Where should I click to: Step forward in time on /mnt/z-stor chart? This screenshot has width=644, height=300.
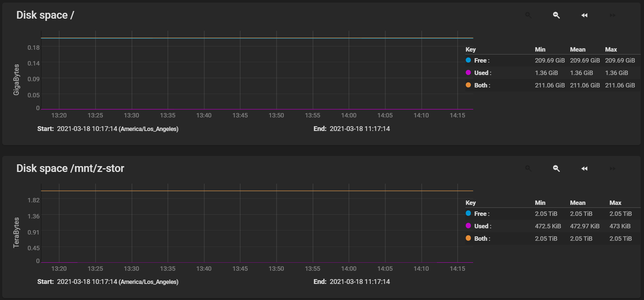(x=613, y=168)
